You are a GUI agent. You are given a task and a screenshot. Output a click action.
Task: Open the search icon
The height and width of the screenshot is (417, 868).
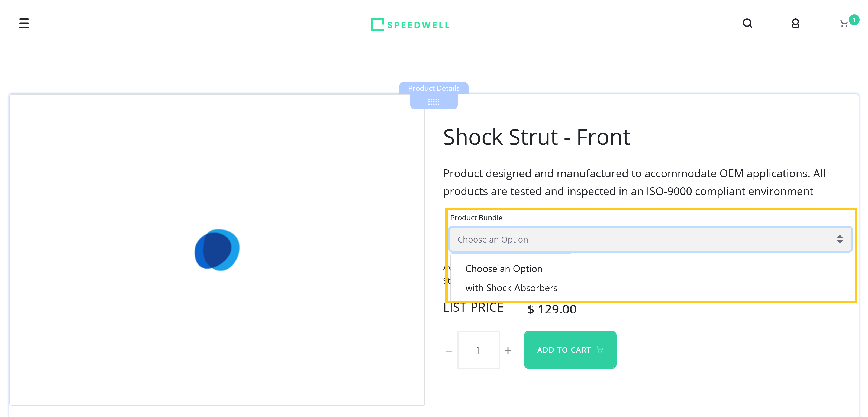pyautogui.click(x=747, y=23)
